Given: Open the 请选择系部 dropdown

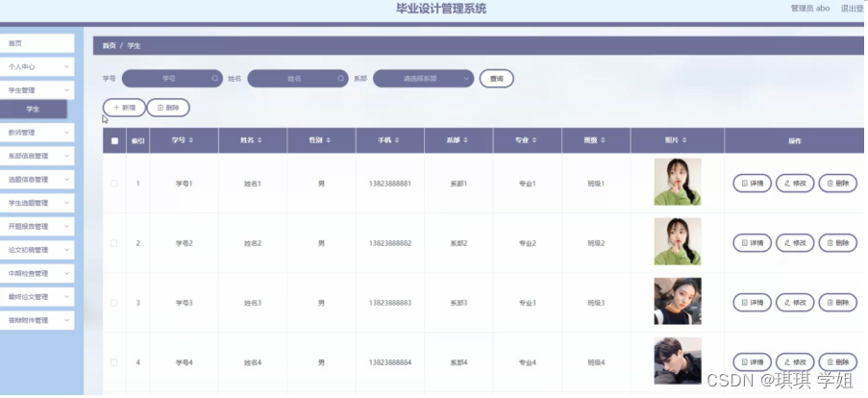Looking at the screenshot, I should point(424,79).
